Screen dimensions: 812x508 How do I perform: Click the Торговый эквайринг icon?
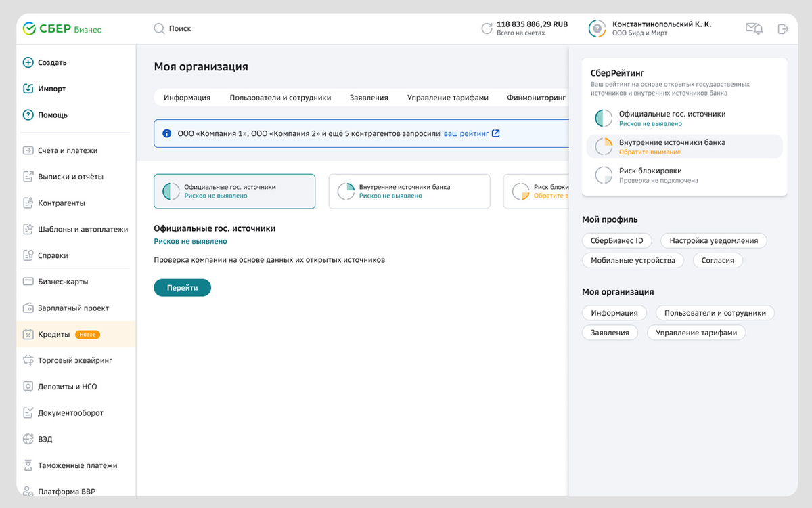[x=28, y=360]
